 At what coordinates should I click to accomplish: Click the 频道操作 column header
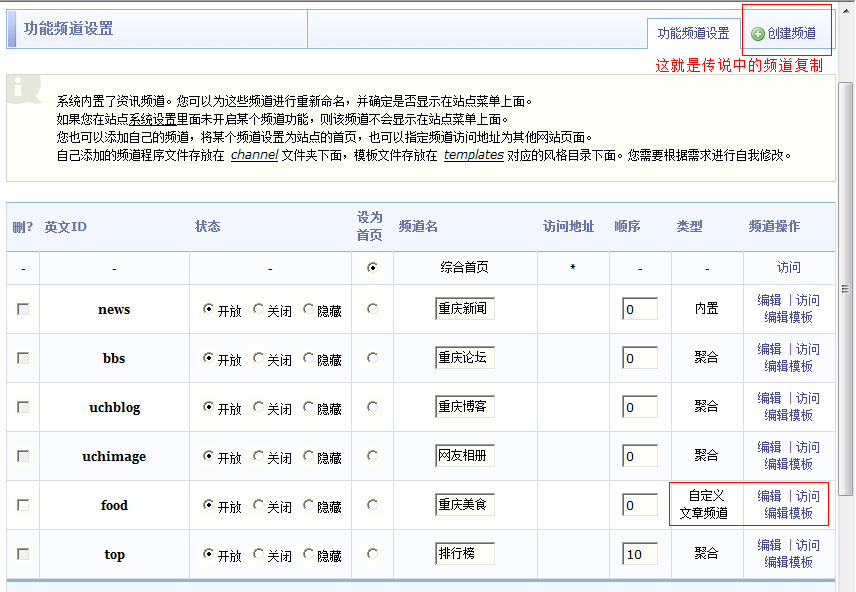[774, 226]
